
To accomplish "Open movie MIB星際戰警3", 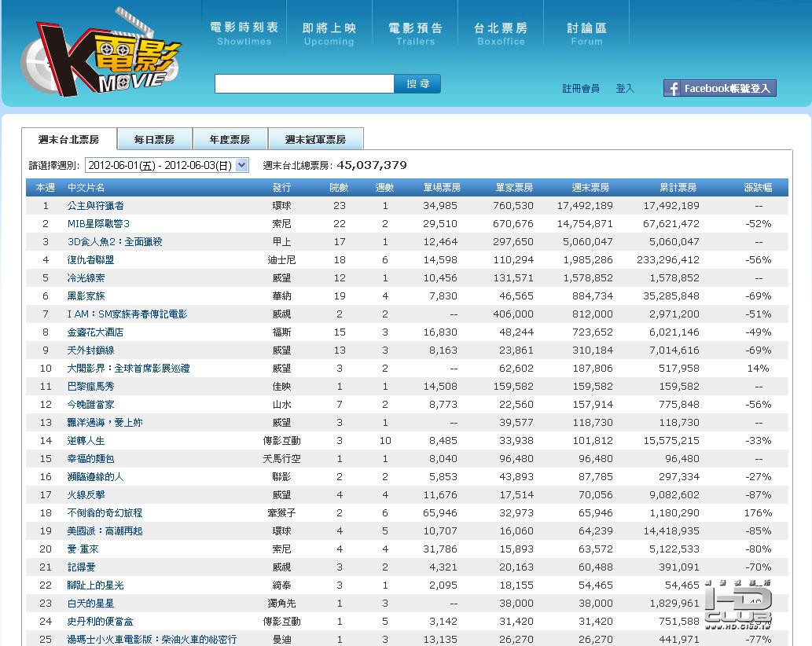I will coord(98,224).
